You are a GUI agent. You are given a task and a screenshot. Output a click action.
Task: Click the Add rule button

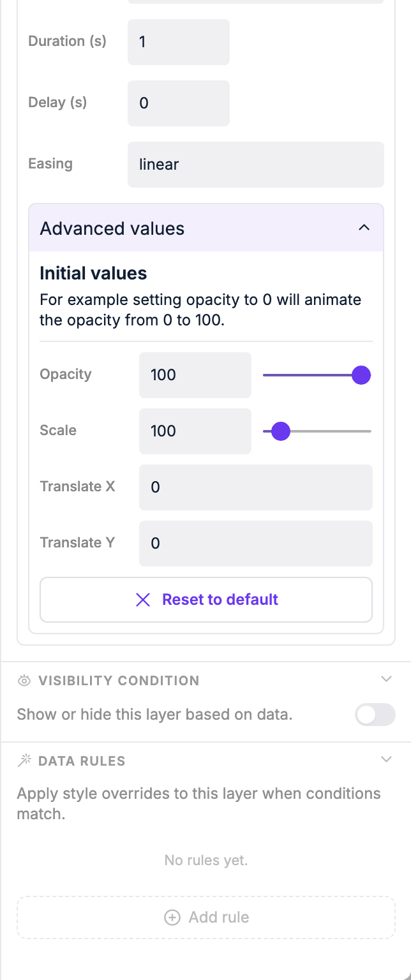click(205, 917)
